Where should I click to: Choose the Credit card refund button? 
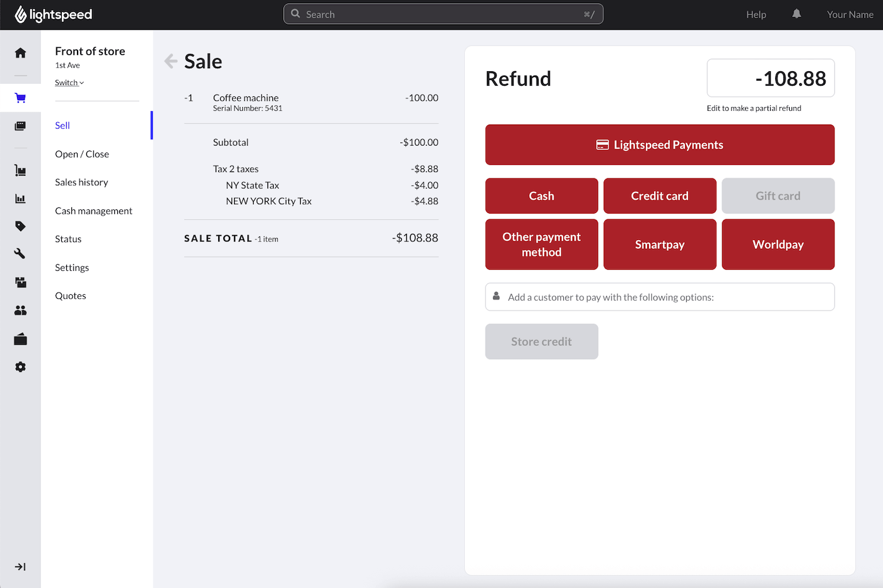[660, 196]
